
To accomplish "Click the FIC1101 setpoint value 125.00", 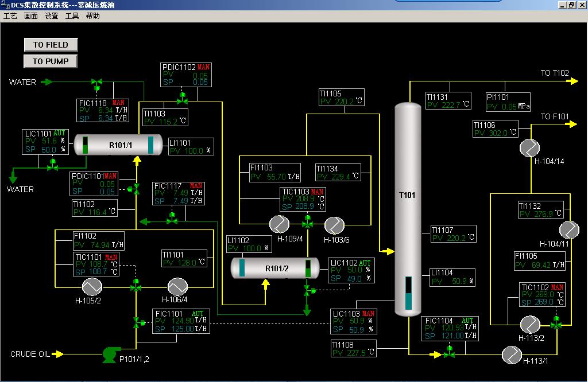I will (183, 329).
